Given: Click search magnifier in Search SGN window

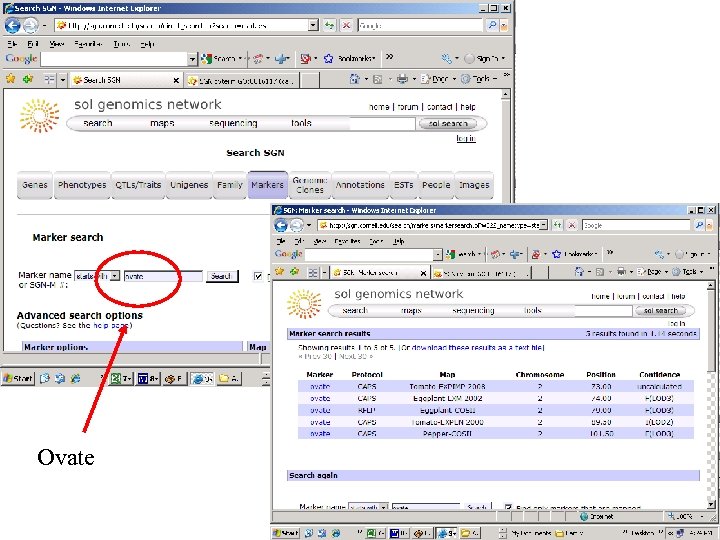Looking at the screenshot, I should point(492,25).
